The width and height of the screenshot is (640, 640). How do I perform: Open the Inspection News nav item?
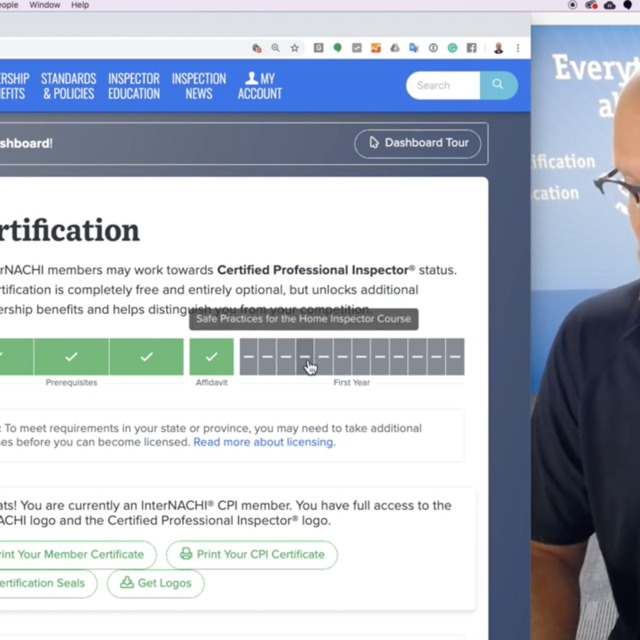pos(199,86)
